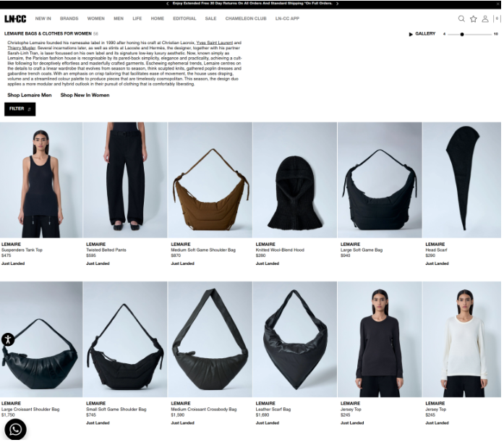Click the LN-CC logo
Viewport: 504px width, 445px height.
point(15,19)
